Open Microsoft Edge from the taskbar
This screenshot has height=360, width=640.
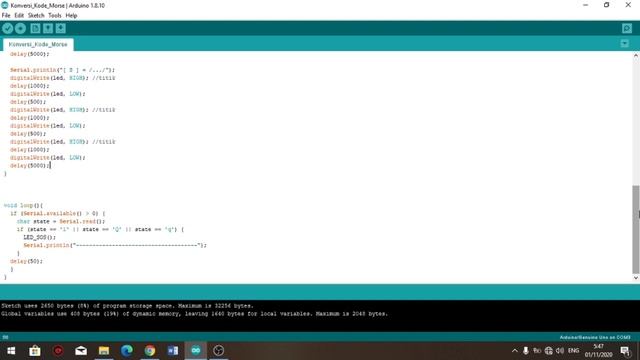click(x=127, y=351)
